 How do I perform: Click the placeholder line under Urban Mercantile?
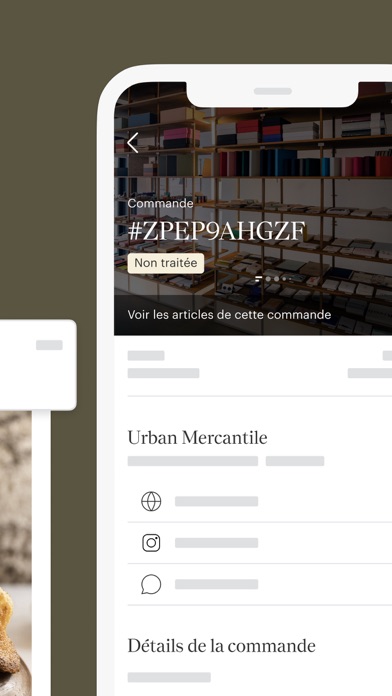(x=193, y=461)
